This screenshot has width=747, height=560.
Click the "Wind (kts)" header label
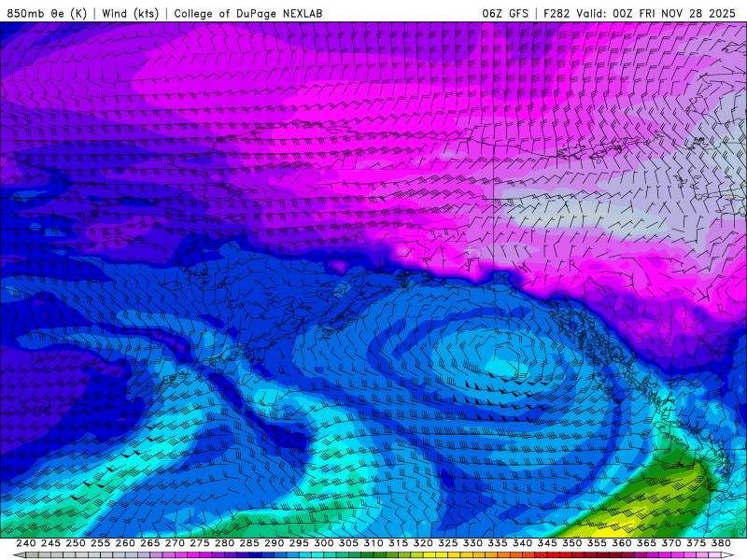point(130,13)
